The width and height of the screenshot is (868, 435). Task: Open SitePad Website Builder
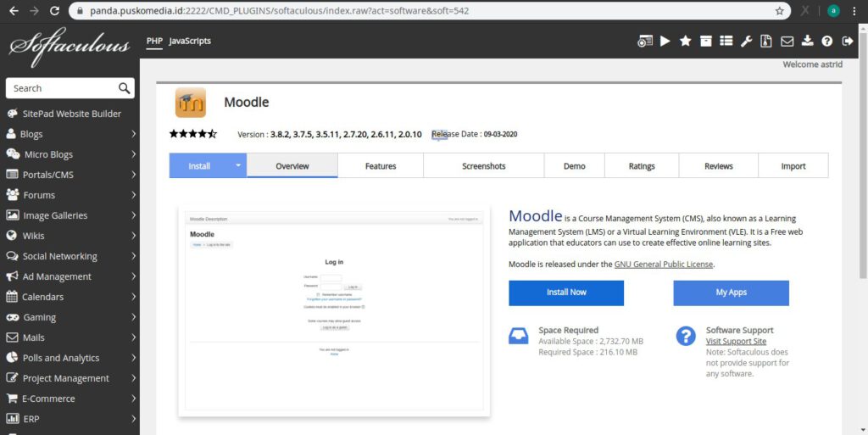(x=70, y=114)
